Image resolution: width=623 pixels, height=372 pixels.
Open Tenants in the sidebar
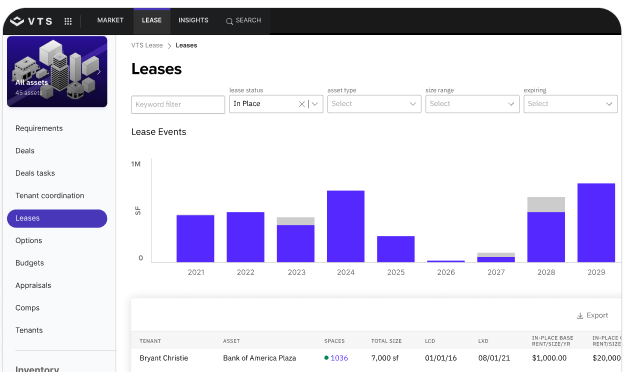(29, 330)
